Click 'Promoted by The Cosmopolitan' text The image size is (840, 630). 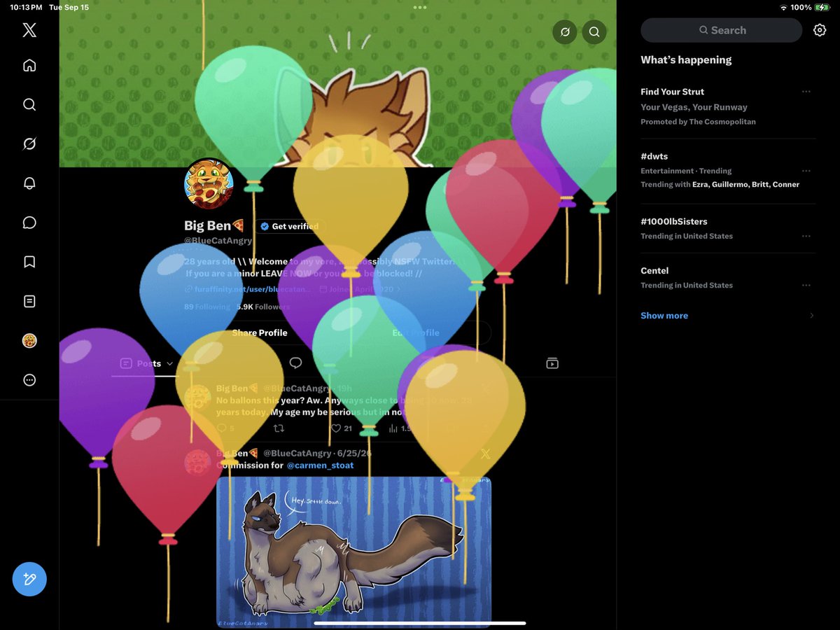click(698, 122)
